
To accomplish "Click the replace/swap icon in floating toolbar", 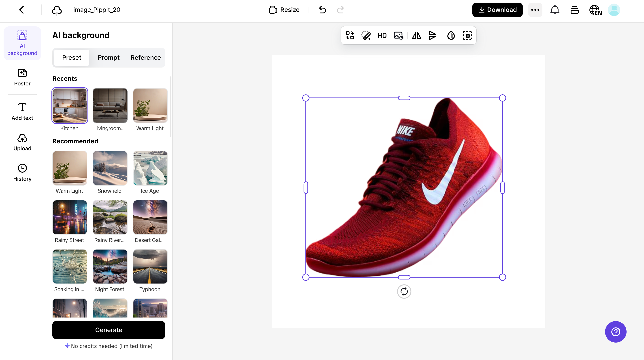I will click(350, 35).
